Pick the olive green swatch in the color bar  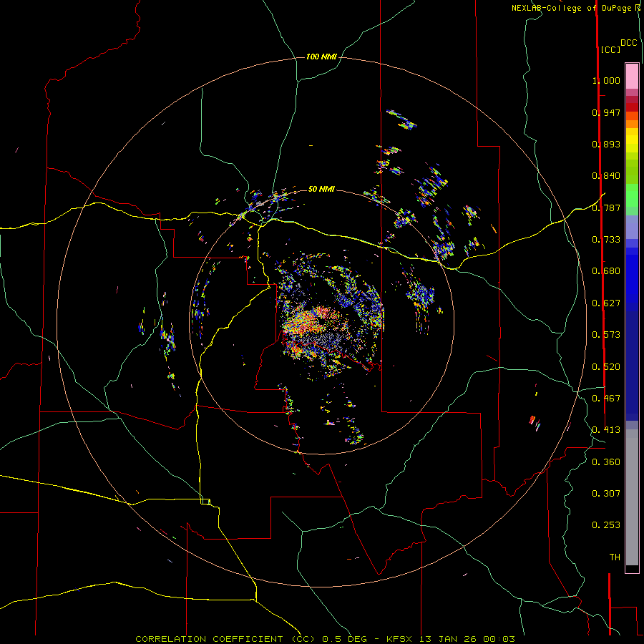[x=632, y=172]
